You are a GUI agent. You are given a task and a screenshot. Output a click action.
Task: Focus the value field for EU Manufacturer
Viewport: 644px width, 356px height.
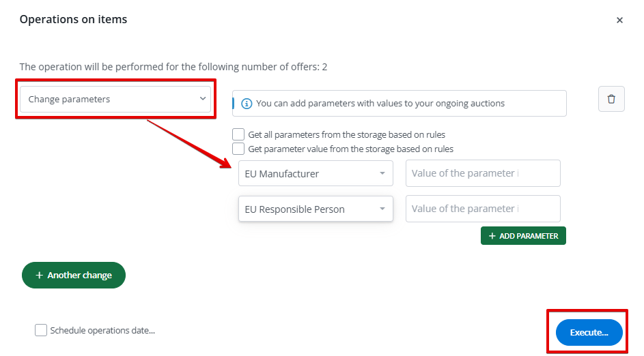pyautogui.click(x=483, y=173)
